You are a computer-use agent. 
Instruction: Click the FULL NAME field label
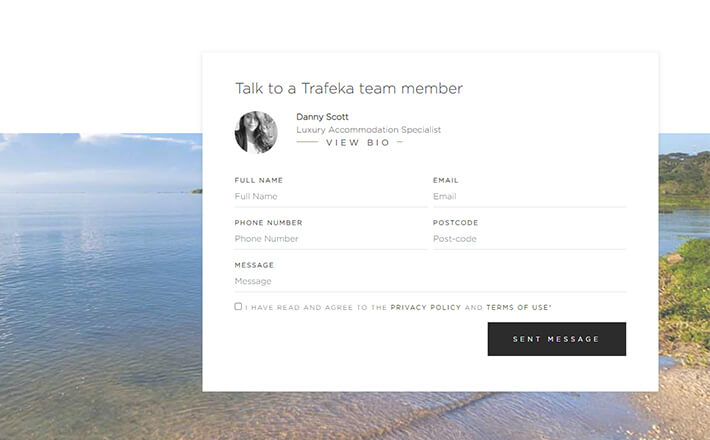[x=258, y=180]
